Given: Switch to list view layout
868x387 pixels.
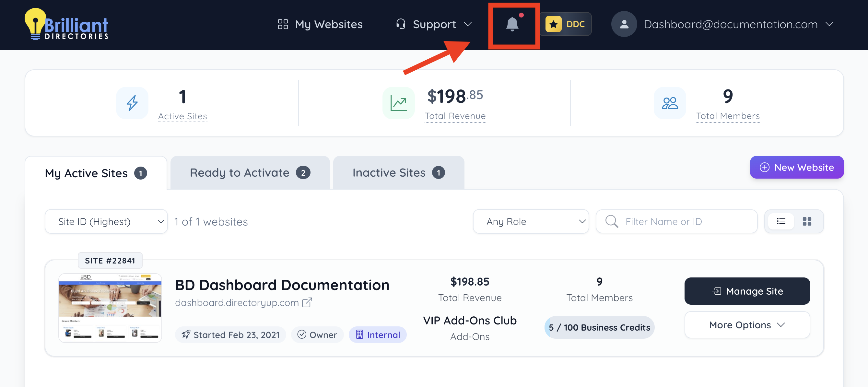Looking at the screenshot, I should coord(781,221).
